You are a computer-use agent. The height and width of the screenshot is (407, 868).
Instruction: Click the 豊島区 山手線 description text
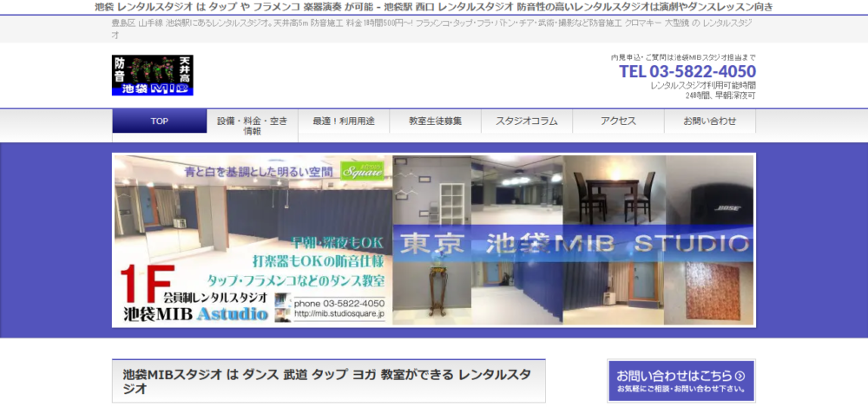click(x=431, y=29)
